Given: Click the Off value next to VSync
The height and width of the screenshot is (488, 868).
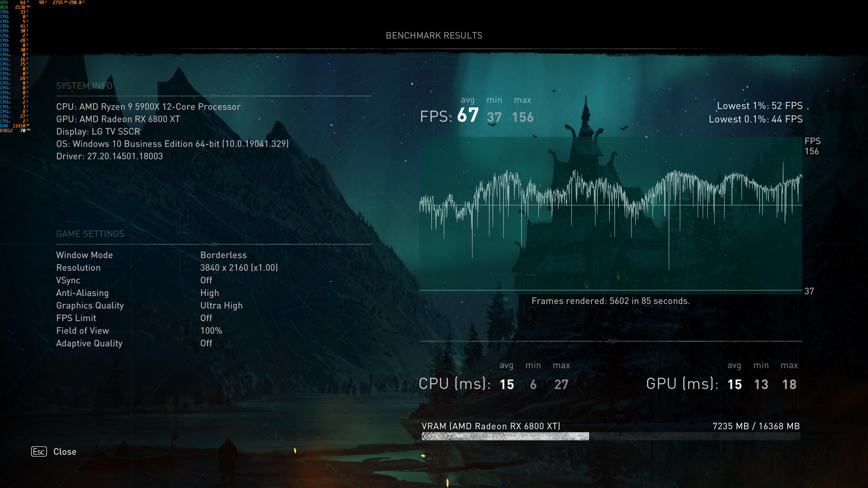Looking at the screenshot, I should 206,280.
